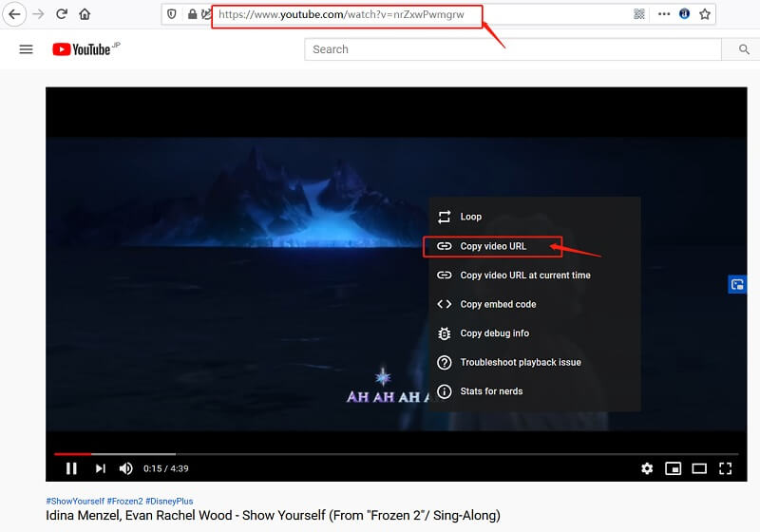This screenshot has height=532, width=760.
Task: Click the YouTube Search field
Action: tap(513, 49)
